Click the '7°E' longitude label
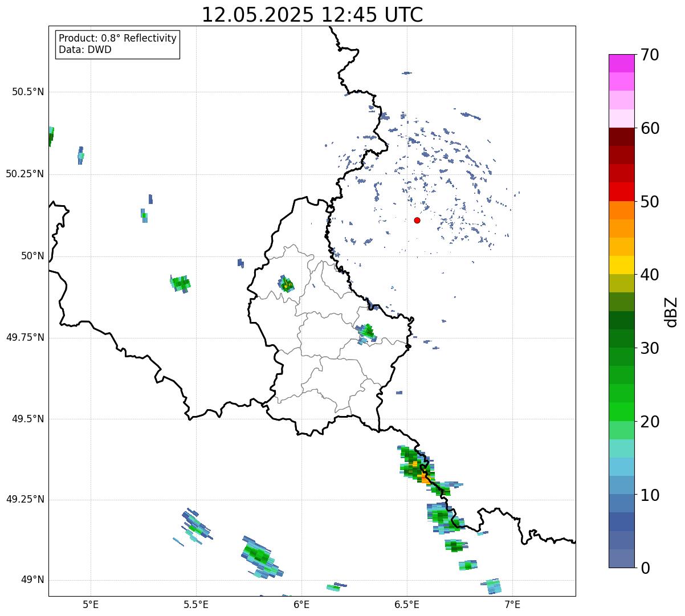The image size is (685, 616). tap(512, 604)
